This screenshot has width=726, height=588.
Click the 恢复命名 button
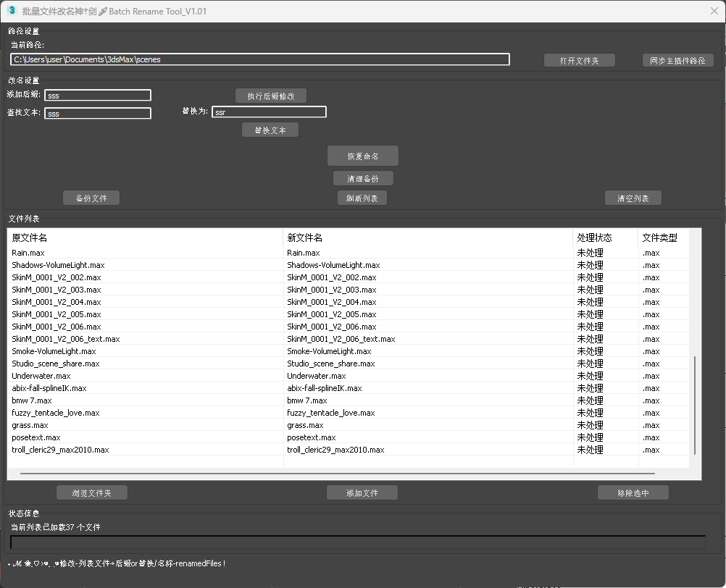click(362, 156)
